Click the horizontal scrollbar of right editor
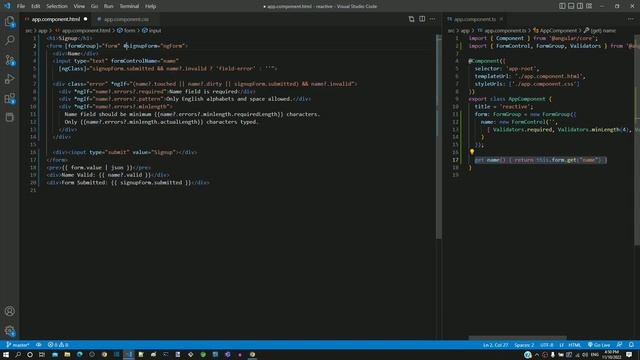Image resolution: width=640 pixels, height=360 pixels. (x=518, y=338)
